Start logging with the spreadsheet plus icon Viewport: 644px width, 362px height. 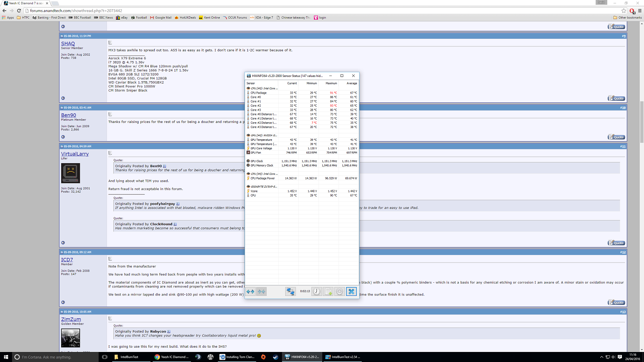coord(328,292)
